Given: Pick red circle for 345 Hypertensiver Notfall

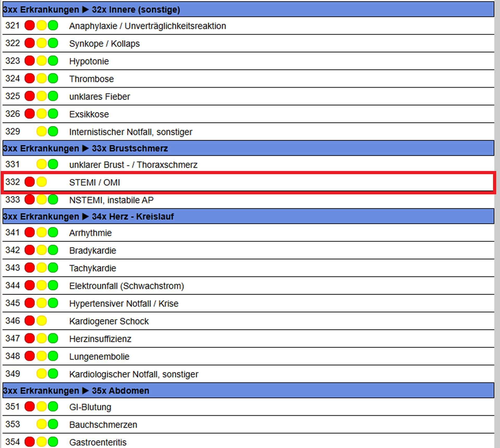Looking at the screenshot, I should pyautogui.click(x=29, y=303).
